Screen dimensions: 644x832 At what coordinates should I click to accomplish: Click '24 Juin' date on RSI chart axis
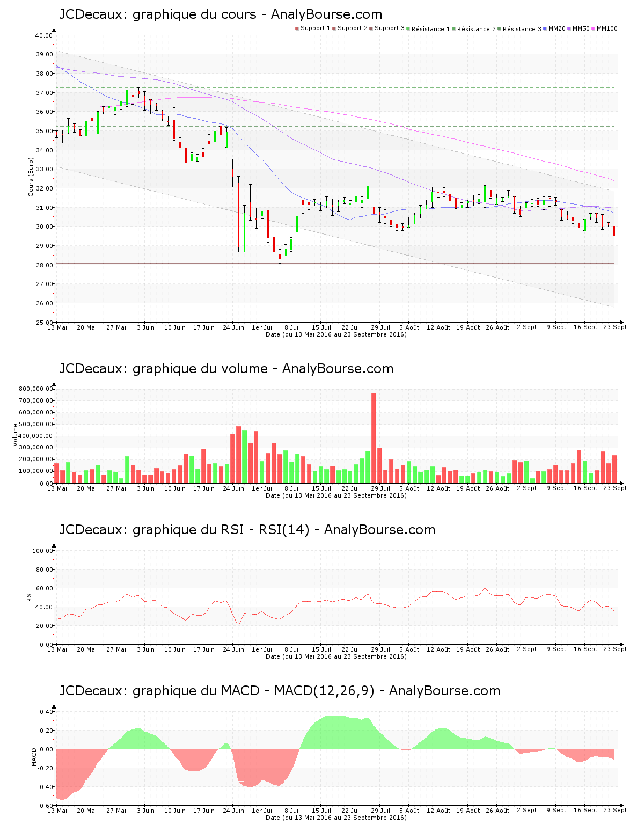pyautogui.click(x=233, y=649)
